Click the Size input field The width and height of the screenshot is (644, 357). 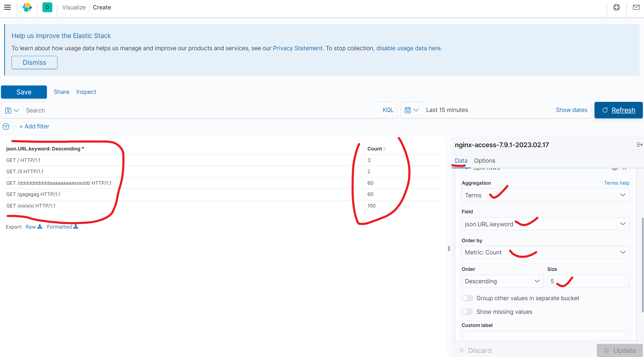595,281
